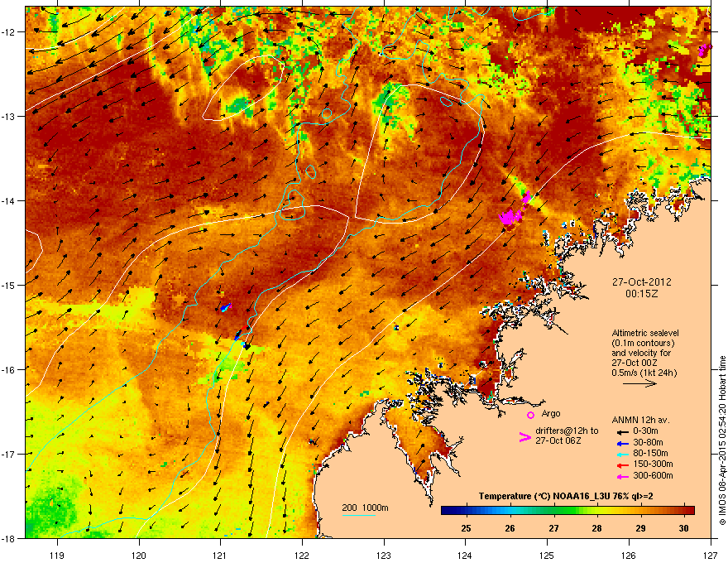Viewport: 728px width, 563px height.
Task: Click the '300-600m' depth label
Action: point(653,476)
